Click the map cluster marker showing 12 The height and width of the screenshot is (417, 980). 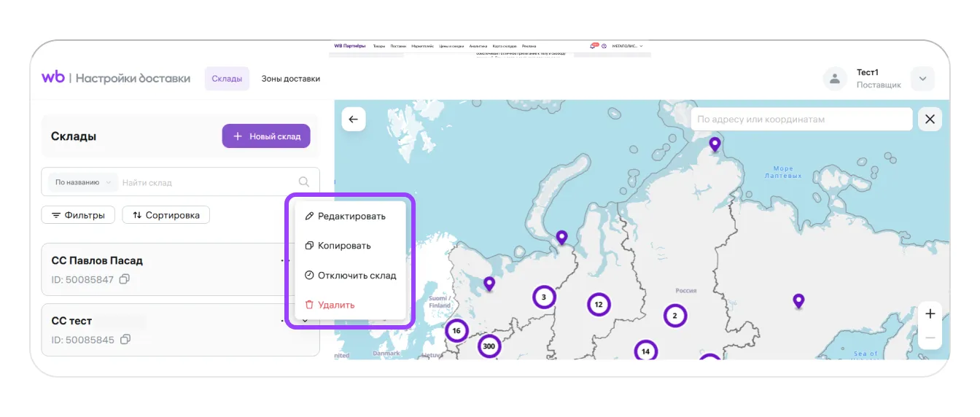pos(599,305)
